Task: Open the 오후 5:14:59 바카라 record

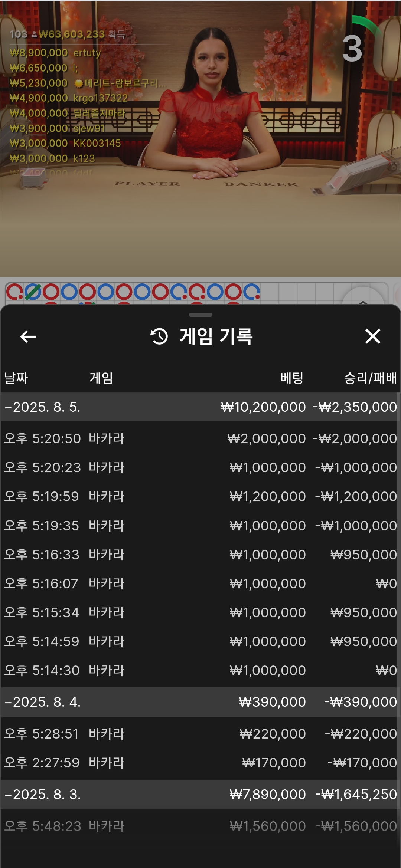Action: click(x=200, y=641)
